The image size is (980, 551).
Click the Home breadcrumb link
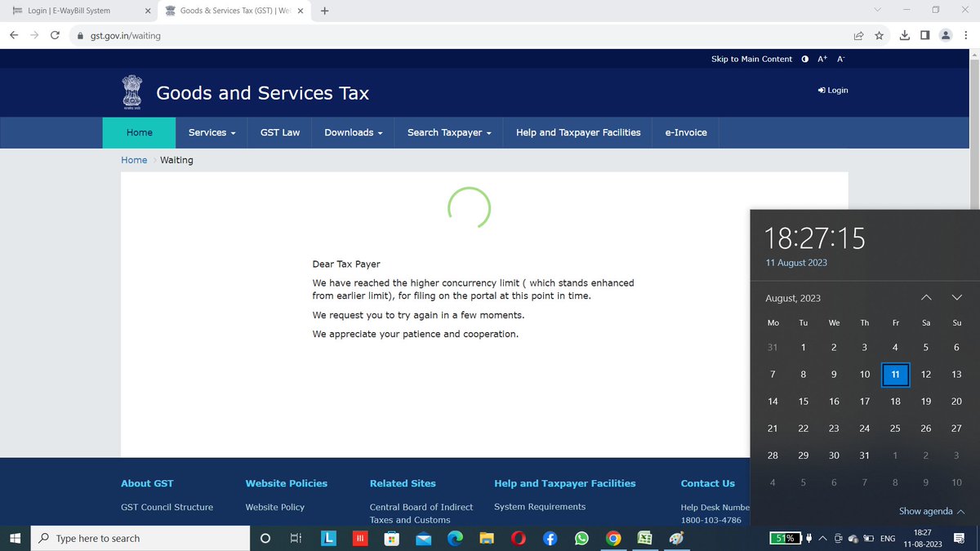(x=134, y=160)
